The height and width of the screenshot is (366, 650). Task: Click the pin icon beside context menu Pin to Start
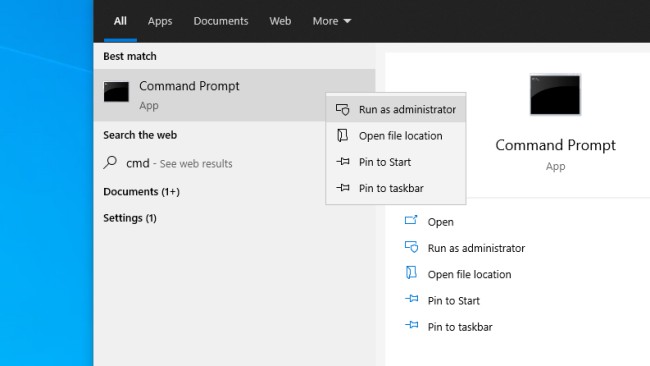click(343, 161)
